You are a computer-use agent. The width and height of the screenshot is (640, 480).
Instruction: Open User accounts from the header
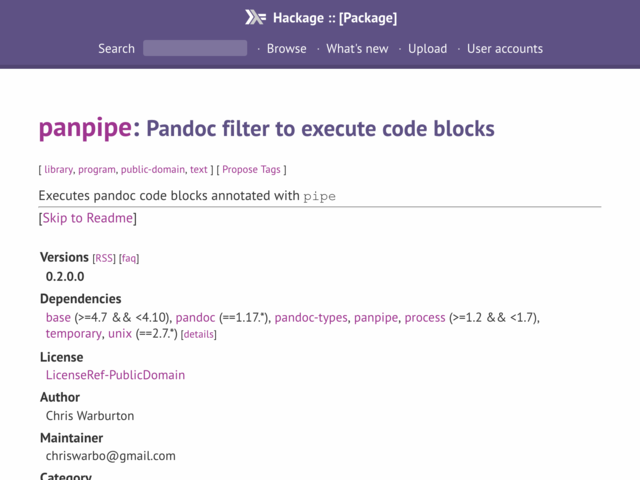(505, 49)
